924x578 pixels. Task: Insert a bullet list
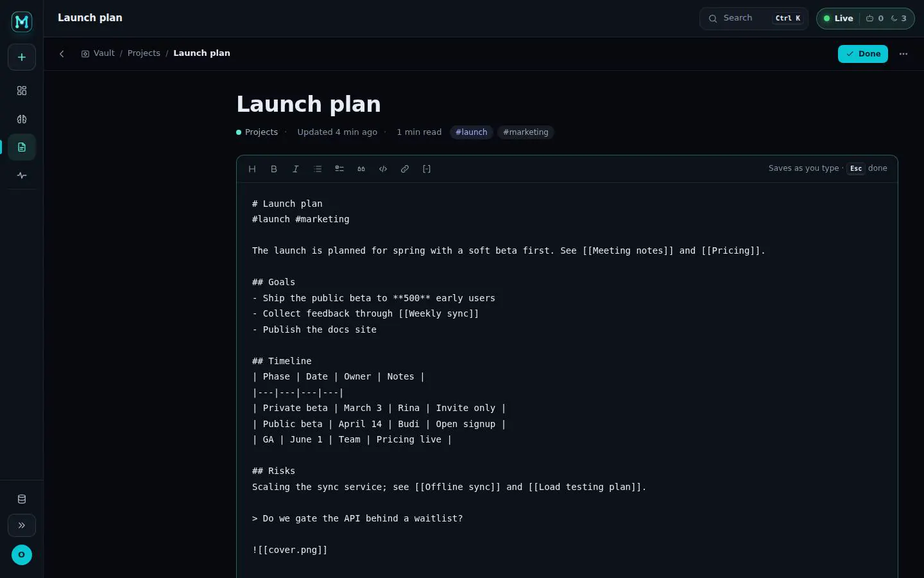click(318, 169)
